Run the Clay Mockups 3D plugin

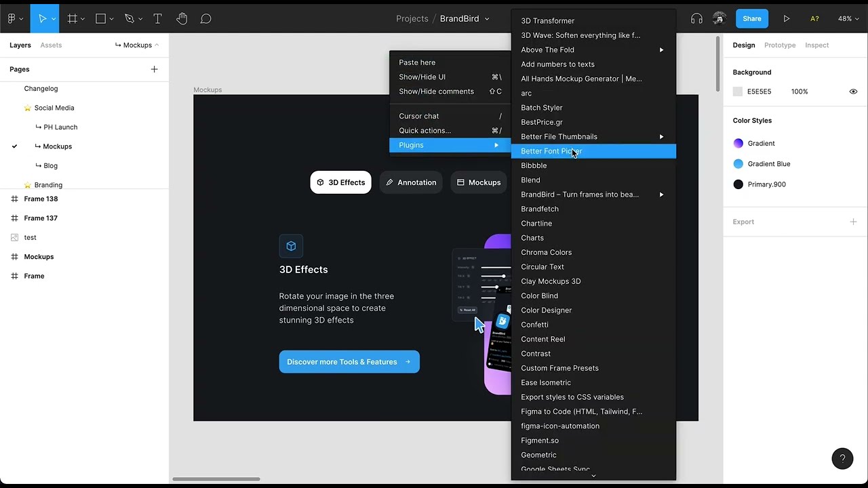(x=593, y=281)
